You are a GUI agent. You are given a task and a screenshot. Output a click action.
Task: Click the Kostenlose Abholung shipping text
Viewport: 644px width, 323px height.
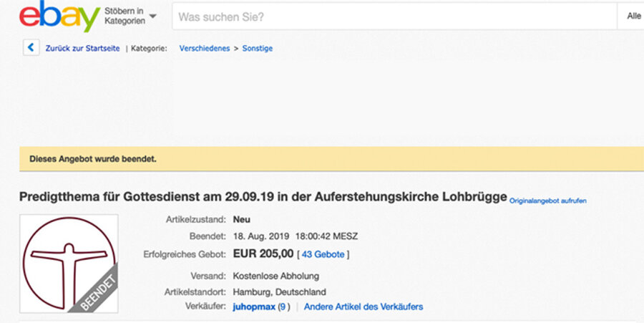click(276, 276)
